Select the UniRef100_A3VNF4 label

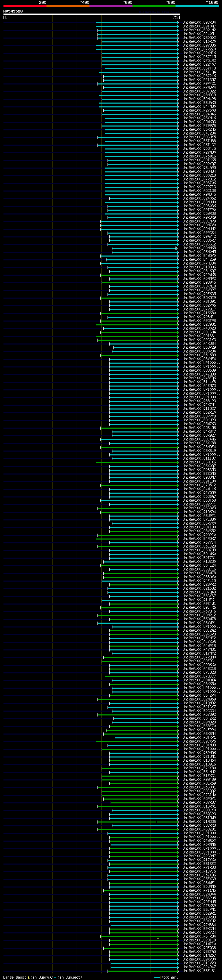199,359
